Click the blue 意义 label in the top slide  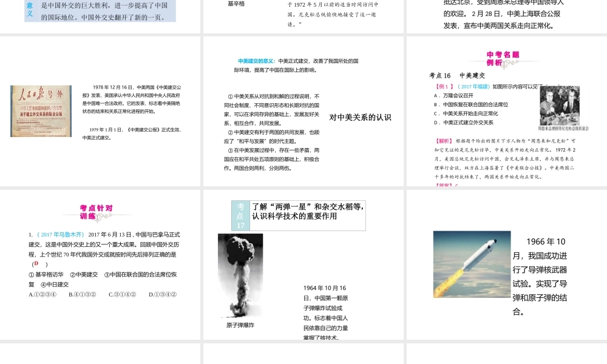[30, 10]
